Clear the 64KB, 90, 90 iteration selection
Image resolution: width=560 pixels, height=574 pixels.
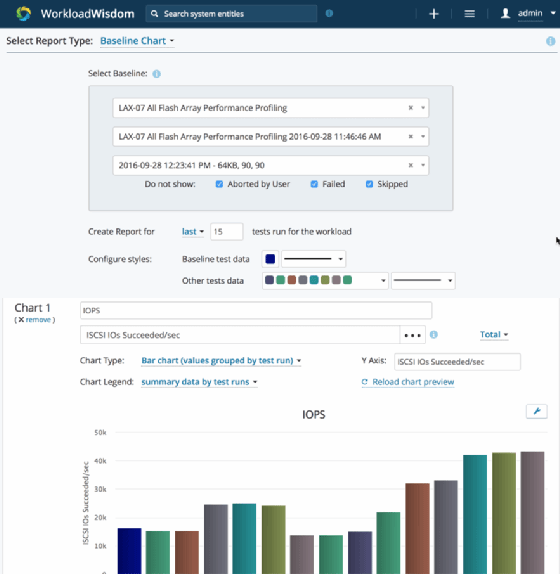(x=411, y=165)
